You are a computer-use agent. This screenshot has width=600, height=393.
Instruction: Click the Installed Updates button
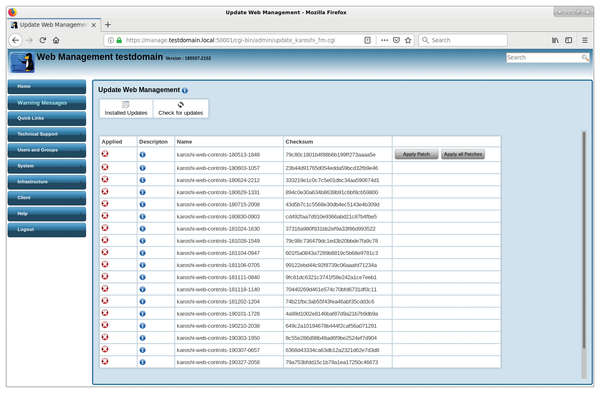coord(126,109)
